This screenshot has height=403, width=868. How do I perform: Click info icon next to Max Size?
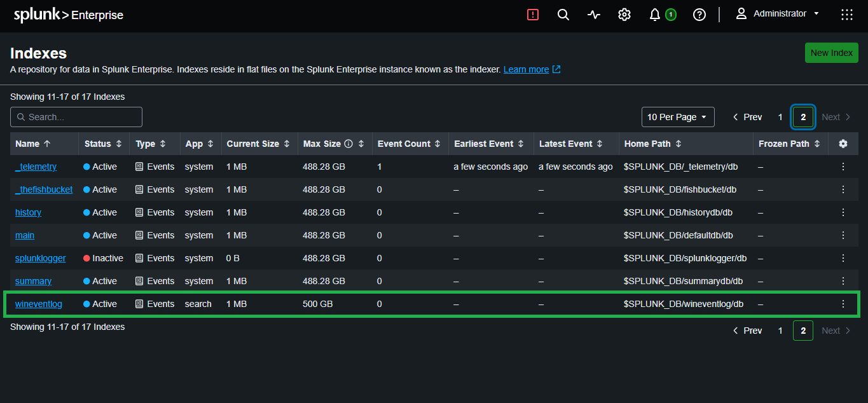(348, 144)
